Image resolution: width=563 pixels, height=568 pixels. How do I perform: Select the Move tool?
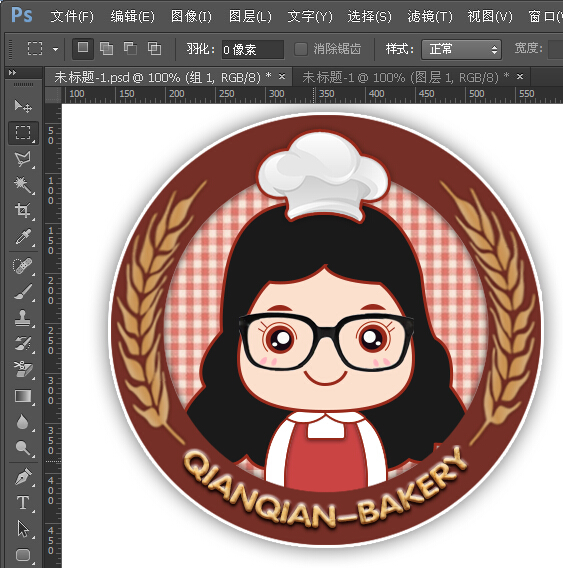point(23,106)
